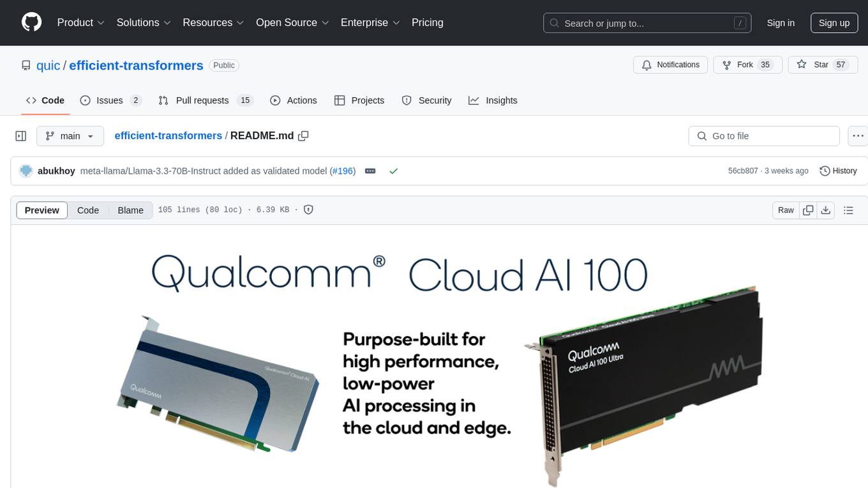This screenshot has height=488, width=868.
Task: View commit check status checkmark
Action: point(394,171)
